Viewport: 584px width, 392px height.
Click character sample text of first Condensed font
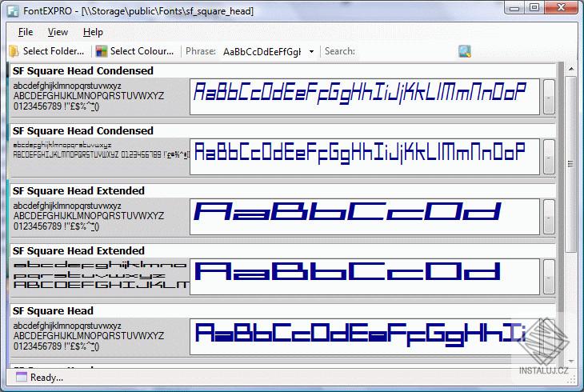(x=89, y=96)
